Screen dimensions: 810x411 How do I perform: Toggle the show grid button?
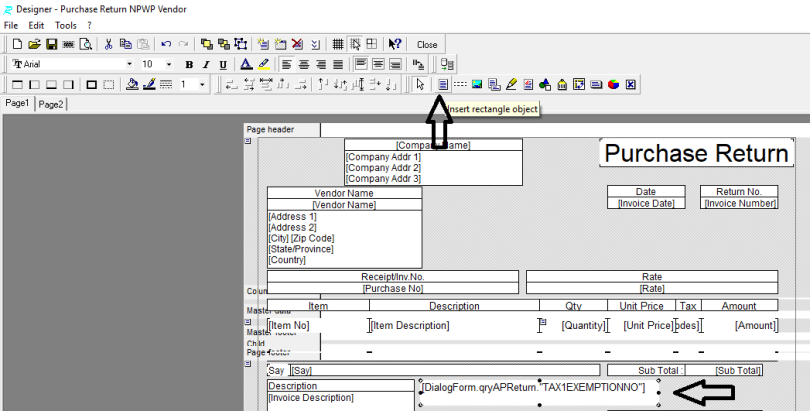(x=338, y=44)
